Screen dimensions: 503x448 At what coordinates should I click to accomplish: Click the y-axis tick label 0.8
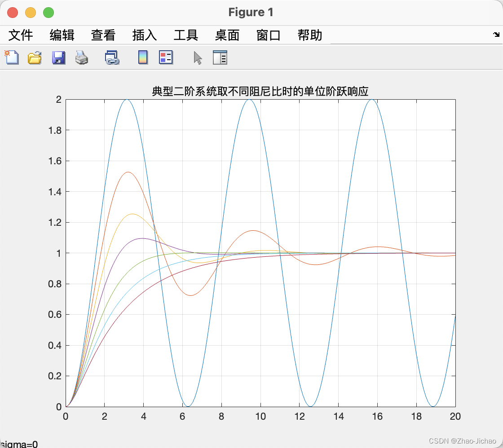(x=55, y=284)
